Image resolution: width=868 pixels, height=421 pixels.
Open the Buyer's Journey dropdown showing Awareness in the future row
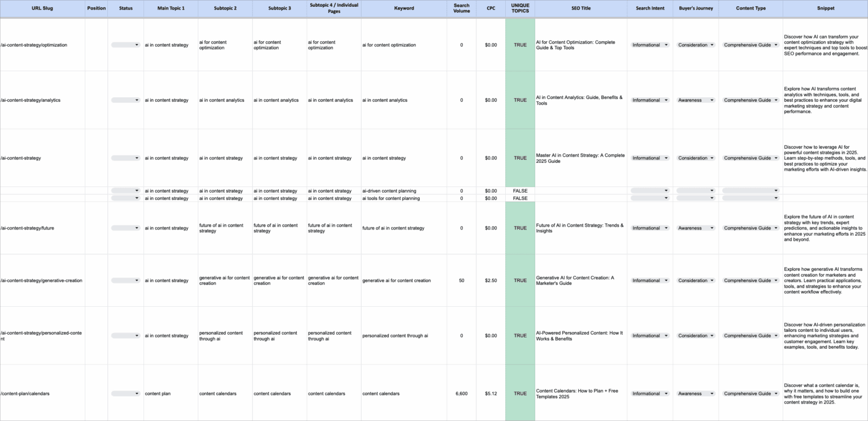(696, 228)
